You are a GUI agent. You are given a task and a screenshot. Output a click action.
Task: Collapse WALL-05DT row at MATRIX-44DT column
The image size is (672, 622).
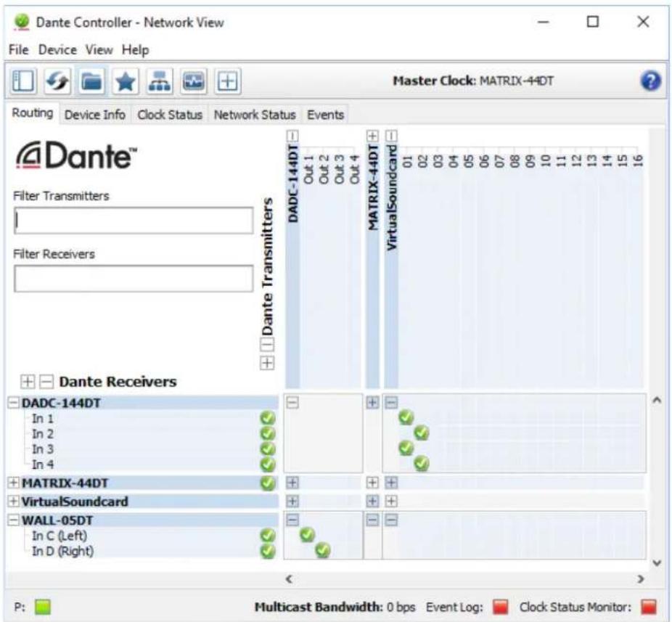click(372, 520)
